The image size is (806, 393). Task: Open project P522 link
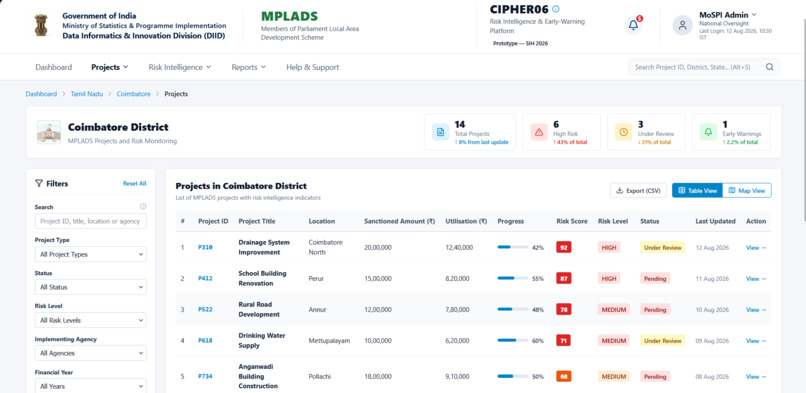coord(205,310)
